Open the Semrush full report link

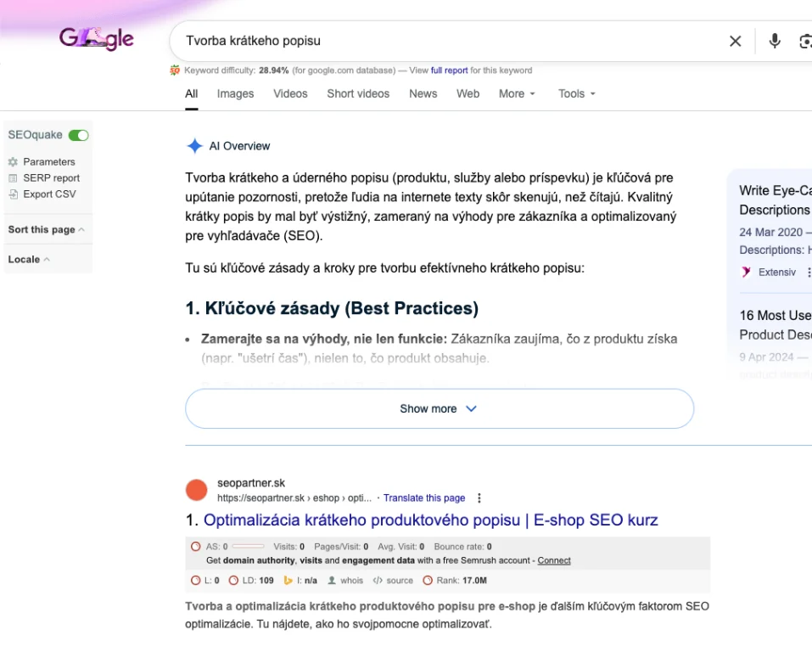pyautogui.click(x=449, y=70)
